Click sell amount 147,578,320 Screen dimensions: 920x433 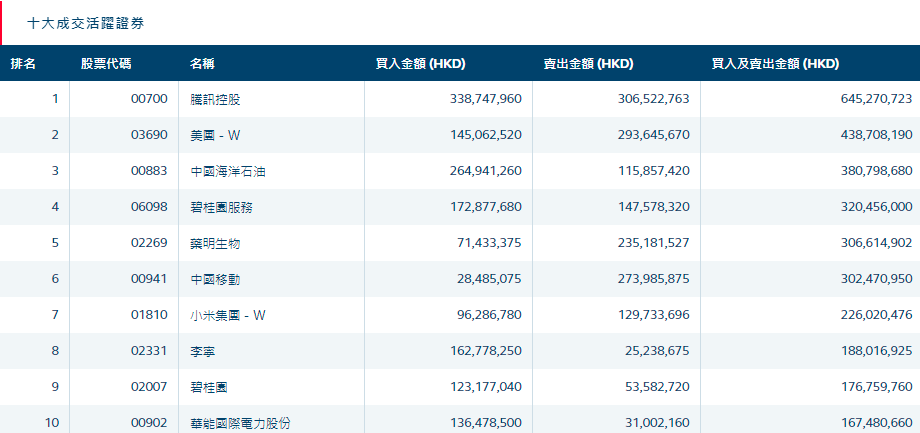[654, 207]
